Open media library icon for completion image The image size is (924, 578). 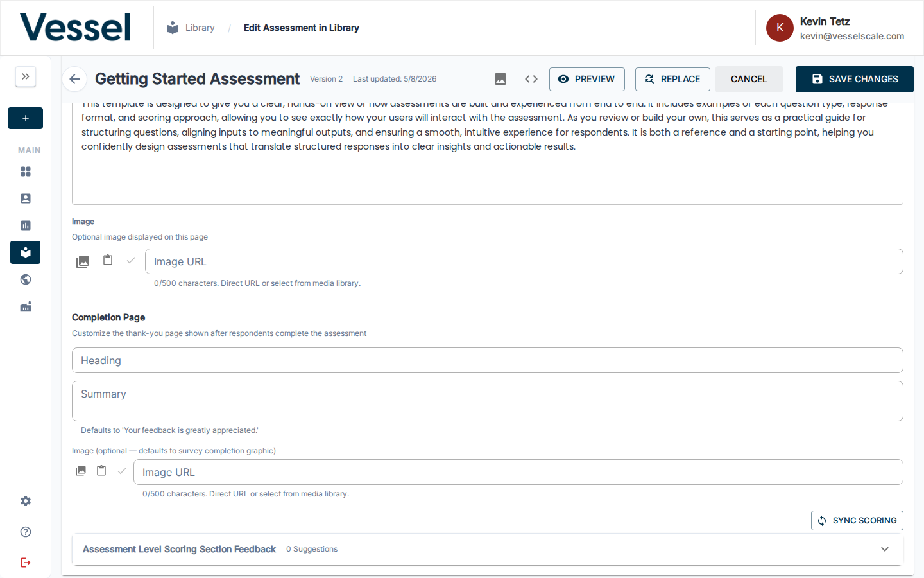[x=81, y=471]
